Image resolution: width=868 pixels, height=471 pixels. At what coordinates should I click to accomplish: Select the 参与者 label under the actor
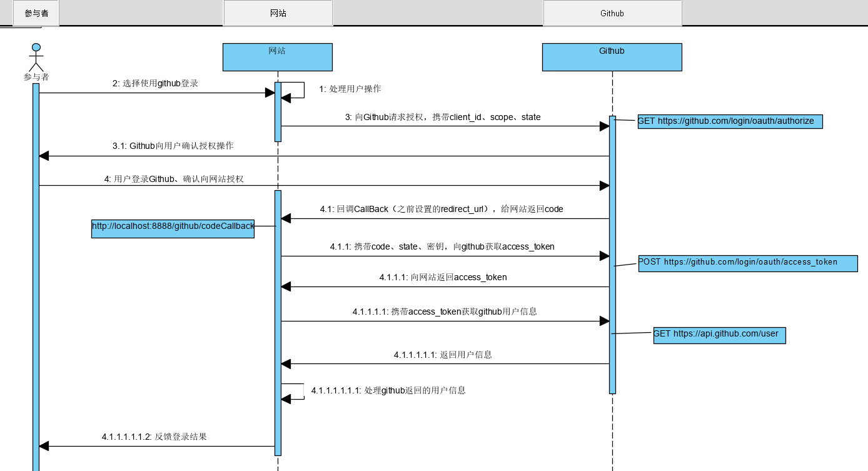36,77
